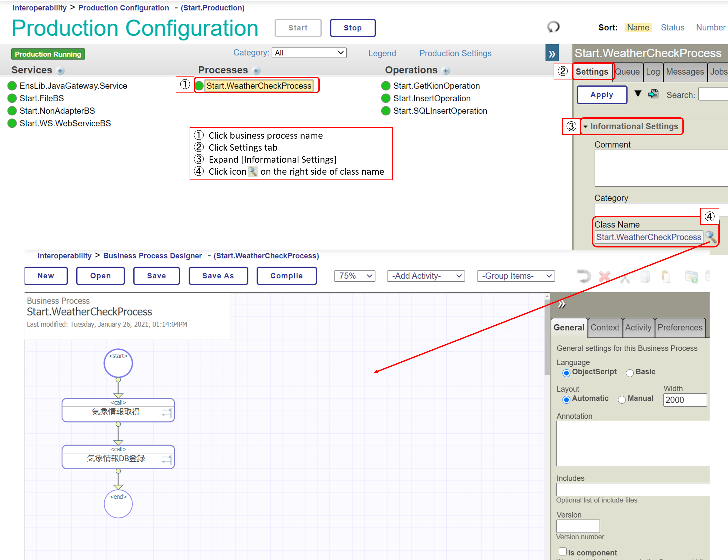Viewport: 728px width, 560px height.
Task: Click the end node of the process diagram
Action: (x=118, y=503)
